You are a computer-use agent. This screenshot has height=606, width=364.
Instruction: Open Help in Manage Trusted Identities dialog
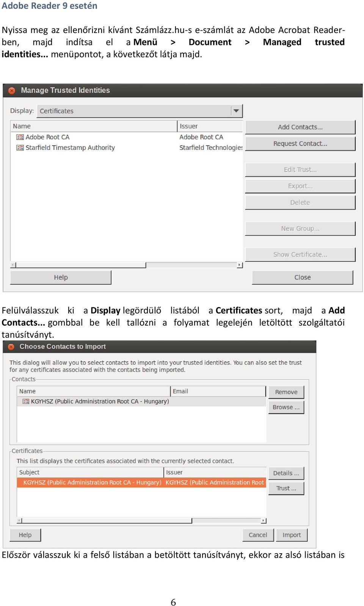pos(61,277)
